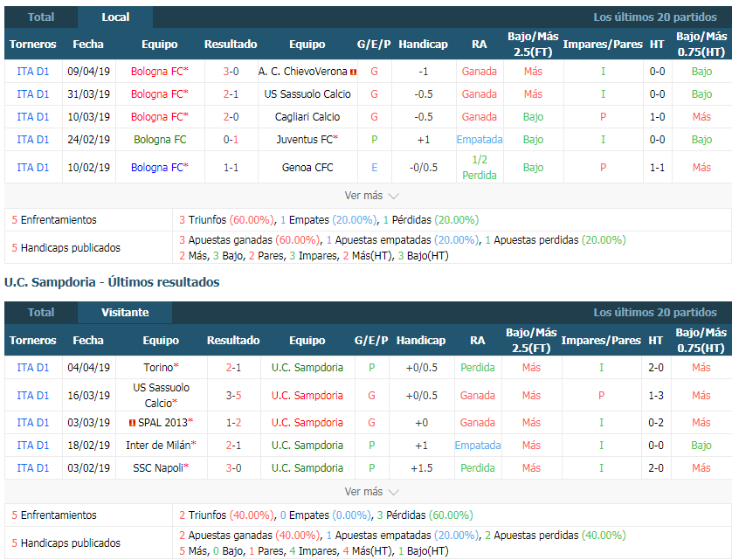
Task: Click the red card icon beside A. C. ChievoVerona
Action: 354,72
